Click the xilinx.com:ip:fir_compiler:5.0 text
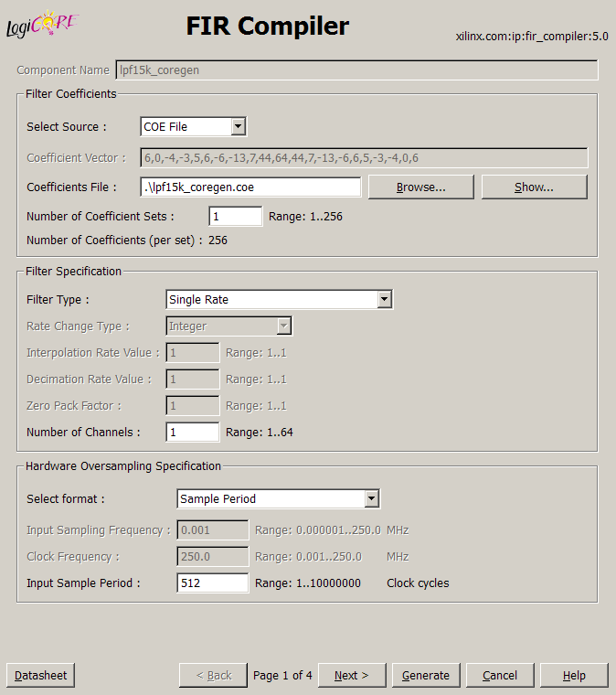The height and width of the screenshot is (695, 616). click(x=532, y=37)
